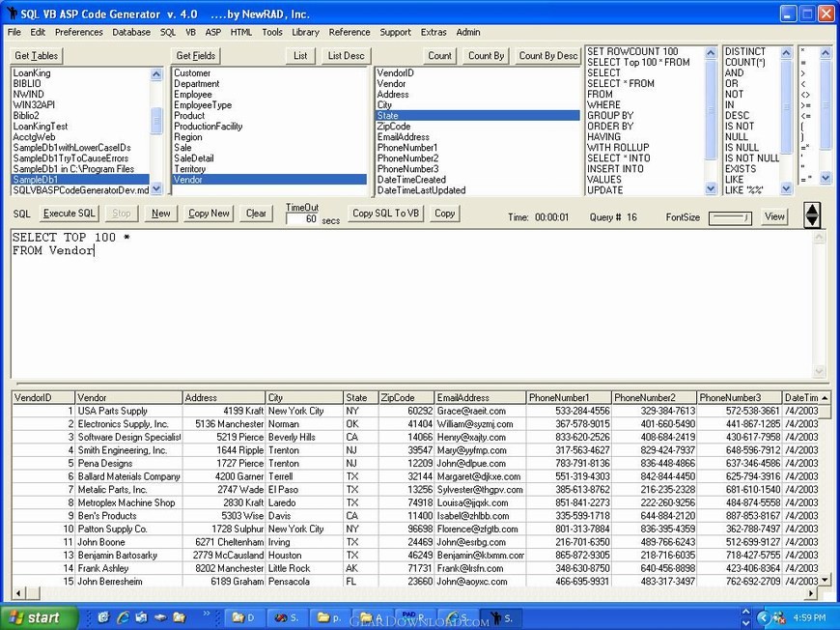Expand the quick launch overflow chevron
The height and width of the screenshot is (630, 840).
tap(207, 614)
